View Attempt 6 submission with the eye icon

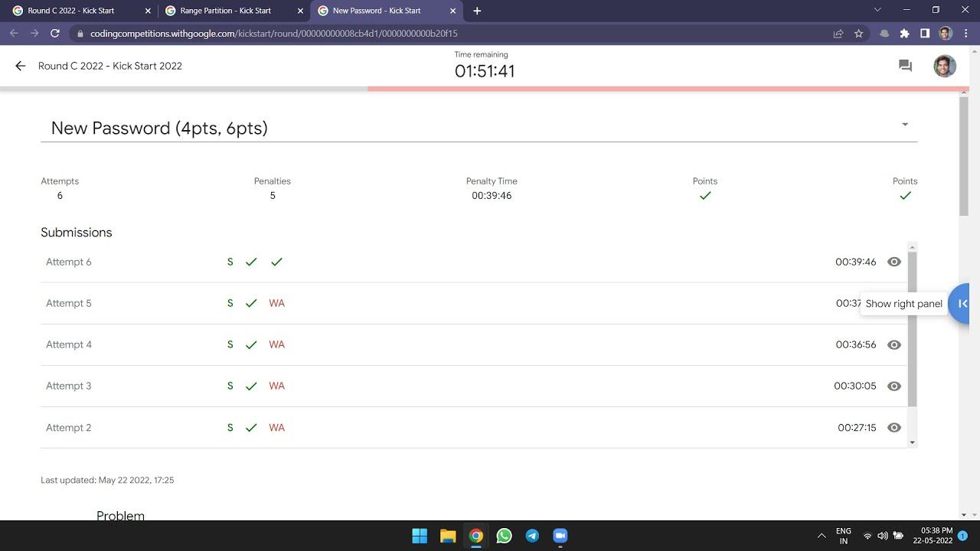pyautogui.click(x=893, y=262)
